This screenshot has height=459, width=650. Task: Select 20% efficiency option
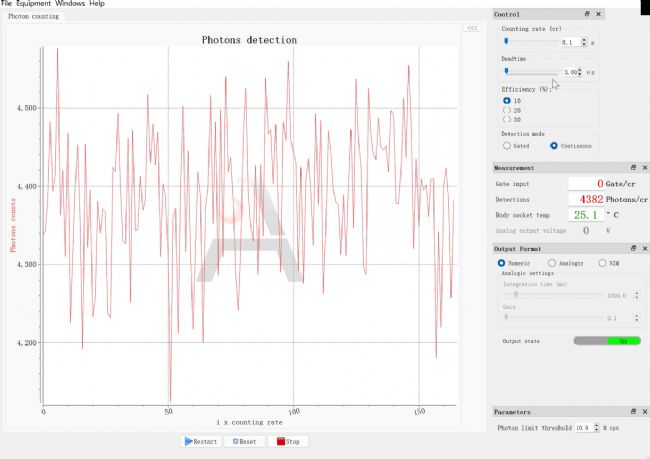coord(506,110)
